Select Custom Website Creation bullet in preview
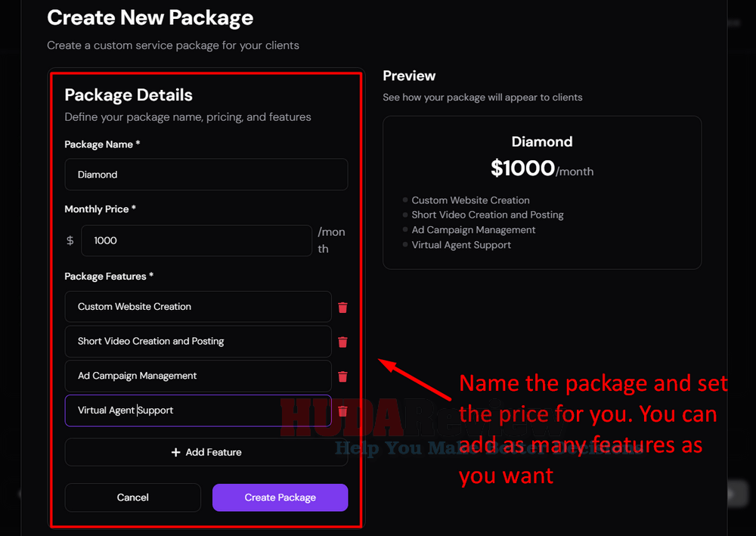 pos(470,200)
